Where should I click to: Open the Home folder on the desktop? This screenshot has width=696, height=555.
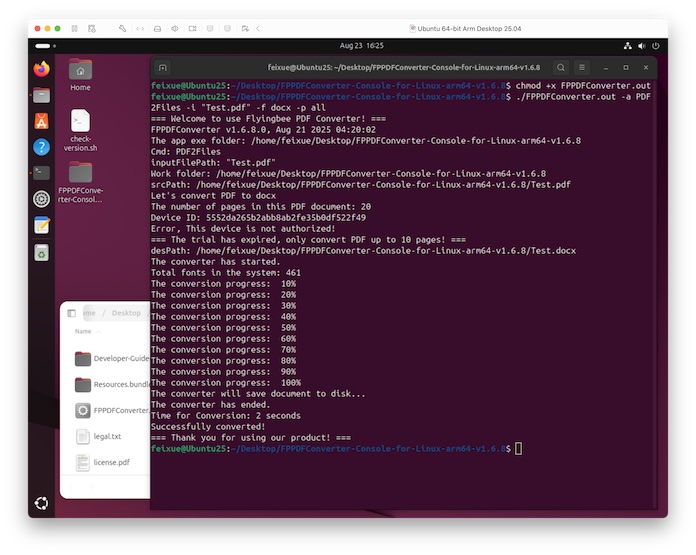tap(80, 74)
